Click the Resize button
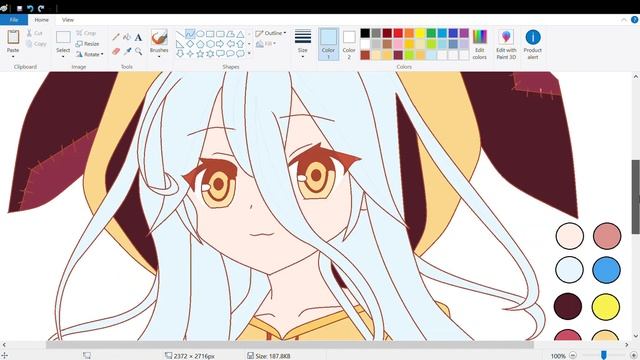Viewport: 640px width, 360px height. [87, 44]
